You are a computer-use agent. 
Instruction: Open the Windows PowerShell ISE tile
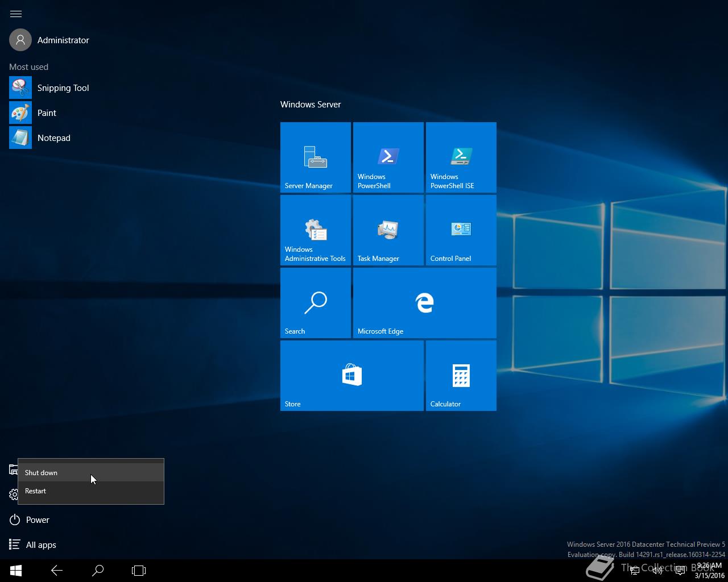461,157
